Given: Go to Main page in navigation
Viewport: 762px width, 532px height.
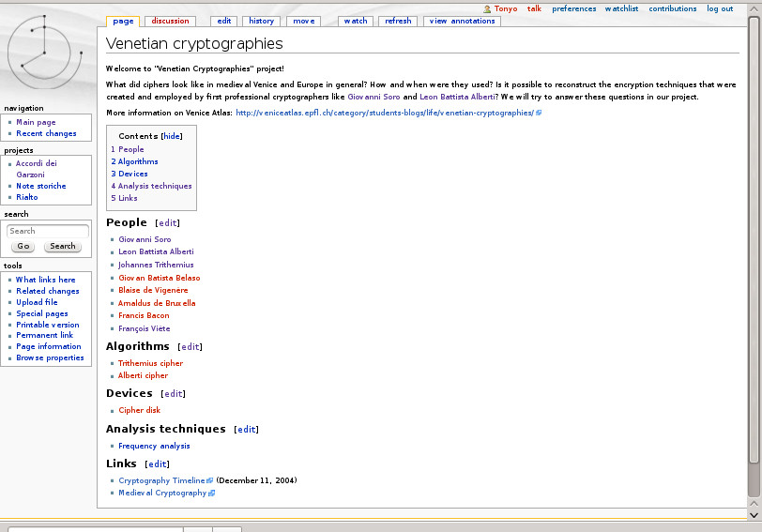Looking at the screenshot, I should [36, 122].
